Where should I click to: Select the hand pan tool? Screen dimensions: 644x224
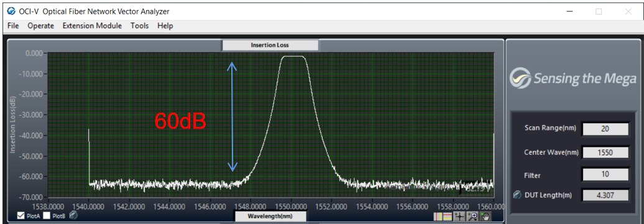pyautogui.click(x=485, y=217)
